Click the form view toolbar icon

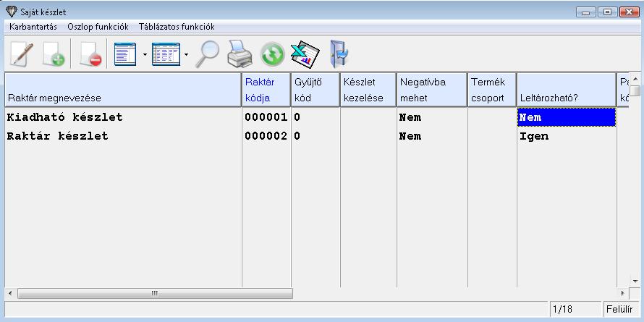point(125,54)
